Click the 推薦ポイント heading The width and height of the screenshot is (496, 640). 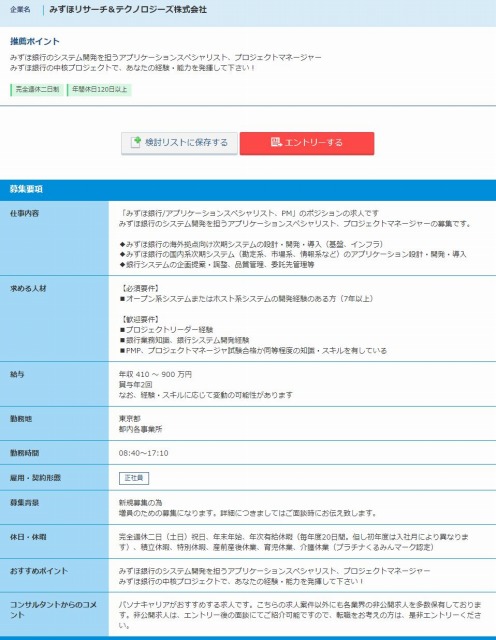35,41
